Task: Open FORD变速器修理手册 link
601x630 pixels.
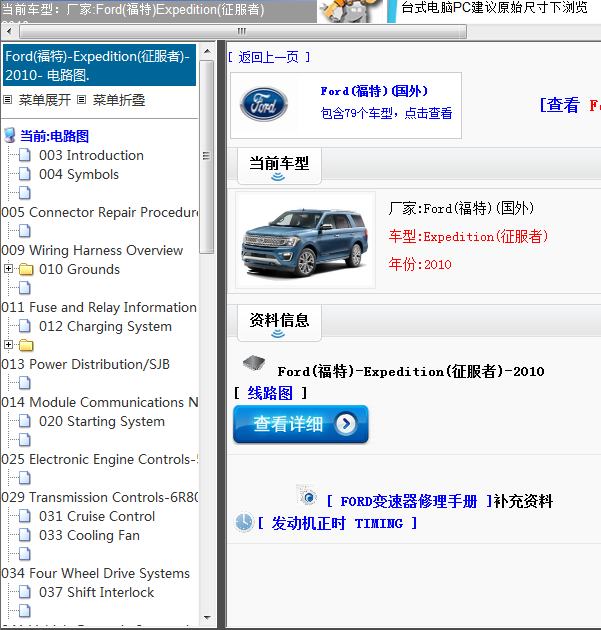Action: 409,501
